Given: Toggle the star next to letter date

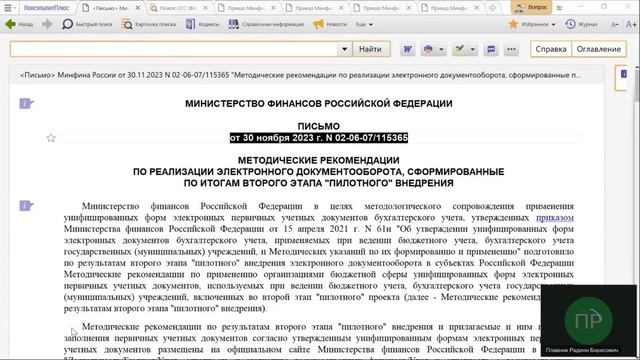Looking at the screenshot, I should [x=51, y=138].
